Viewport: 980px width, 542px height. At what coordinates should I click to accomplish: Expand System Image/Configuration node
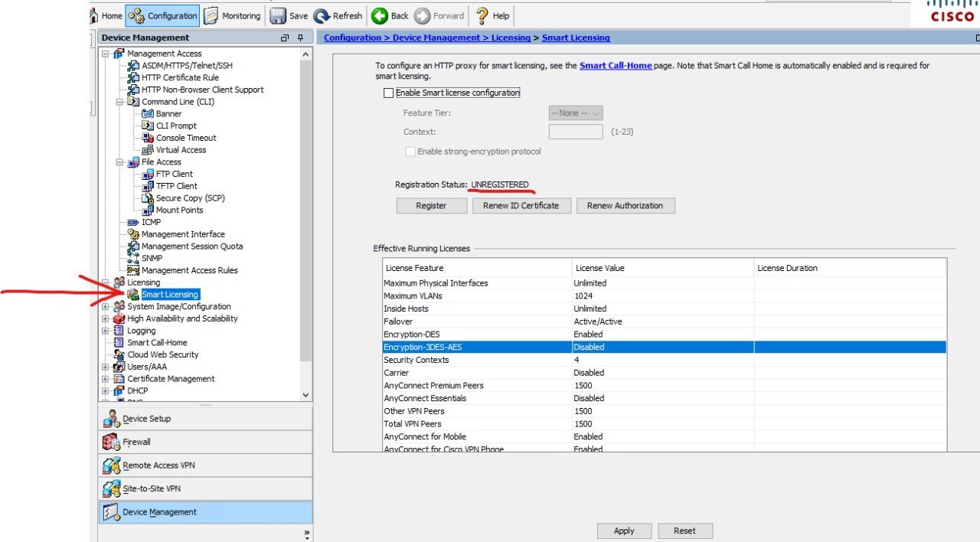(106, 306)
